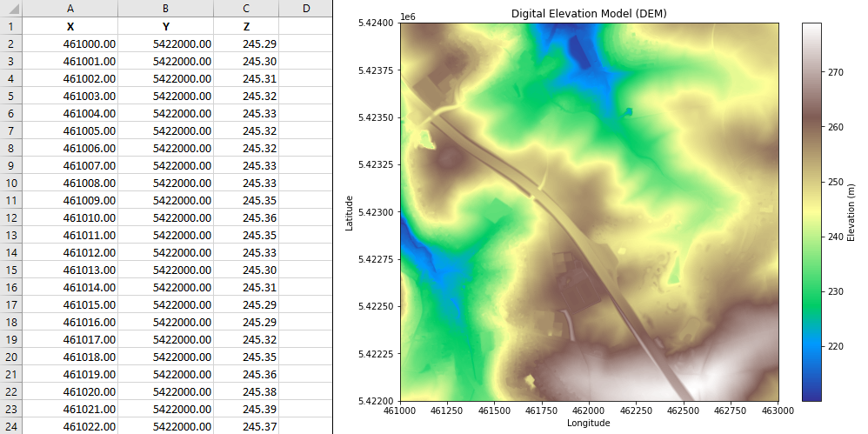Select the cell with elevation value 245.38
The width and height of the screenshot is (868, 434).
(246, 391)
